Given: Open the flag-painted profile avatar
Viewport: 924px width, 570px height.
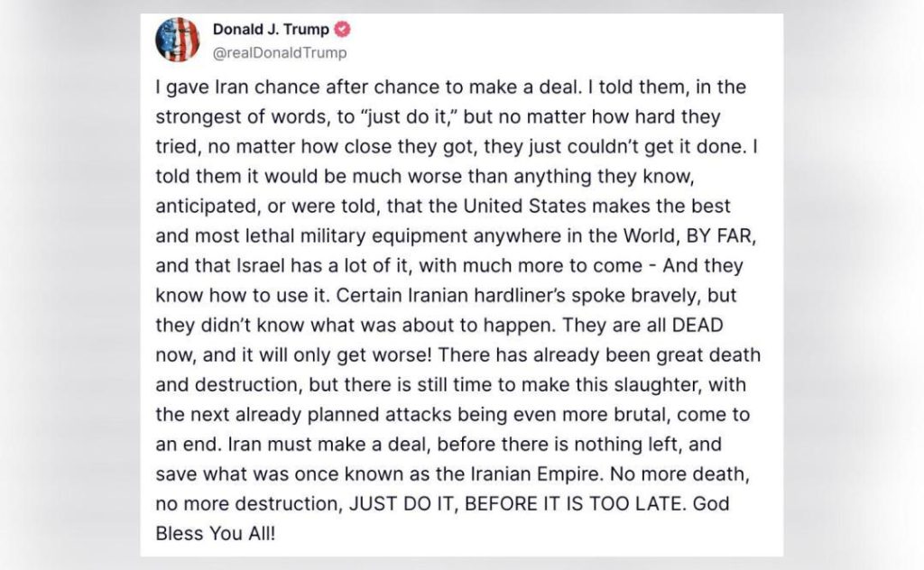Looking at the screenshot, I should 177,40.
